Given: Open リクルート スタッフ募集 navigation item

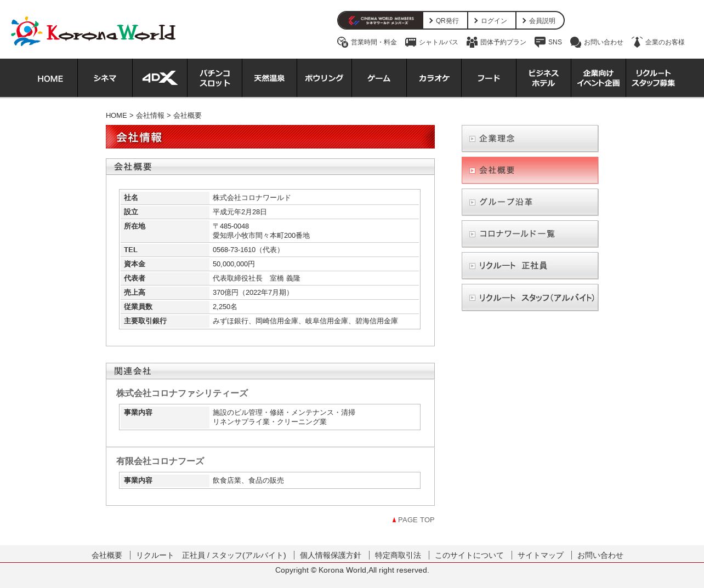Looking at the screenshot, I should (654, 78).
